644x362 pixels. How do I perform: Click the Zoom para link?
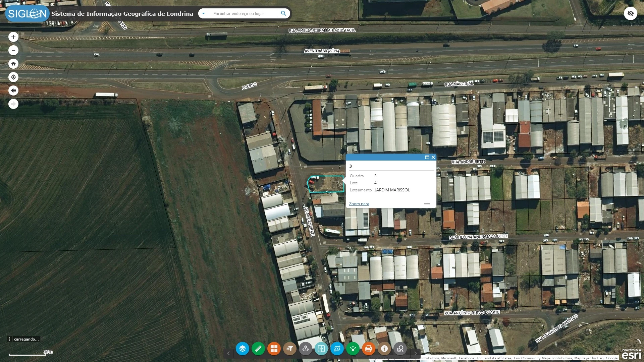click(359, 204)
